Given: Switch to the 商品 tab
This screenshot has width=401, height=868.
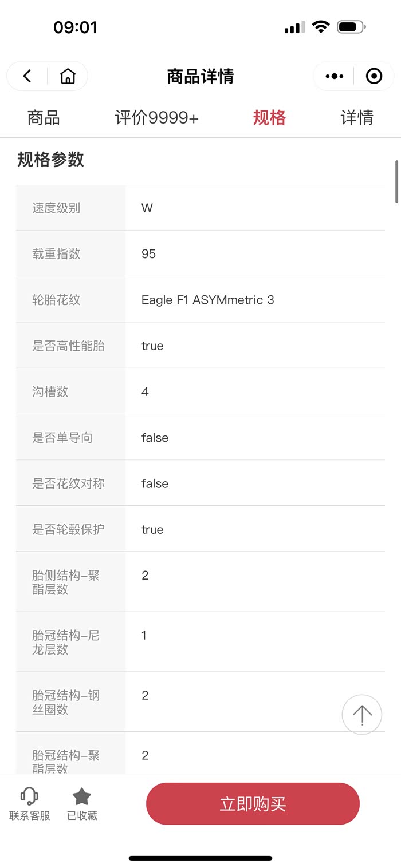Looking at the screenshot, I should click(x=44, y=118).
